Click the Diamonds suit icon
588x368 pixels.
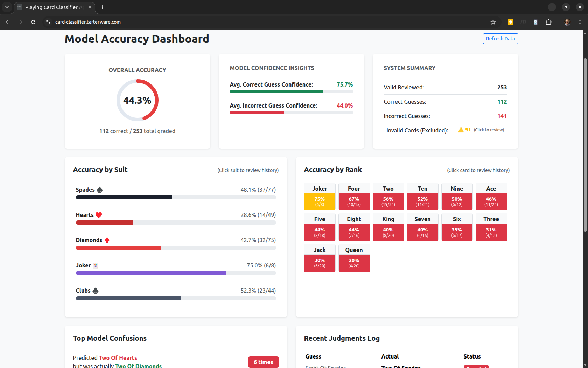click(x=107, y=240)
